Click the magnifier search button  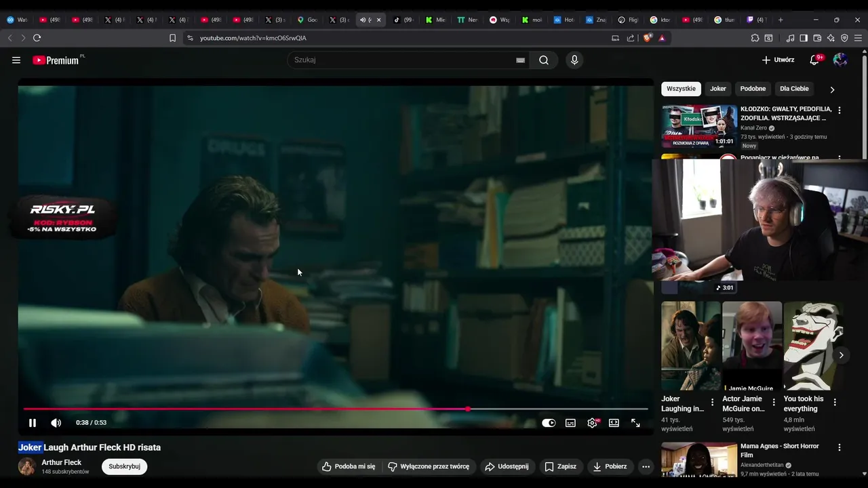[x=544, y=60]
